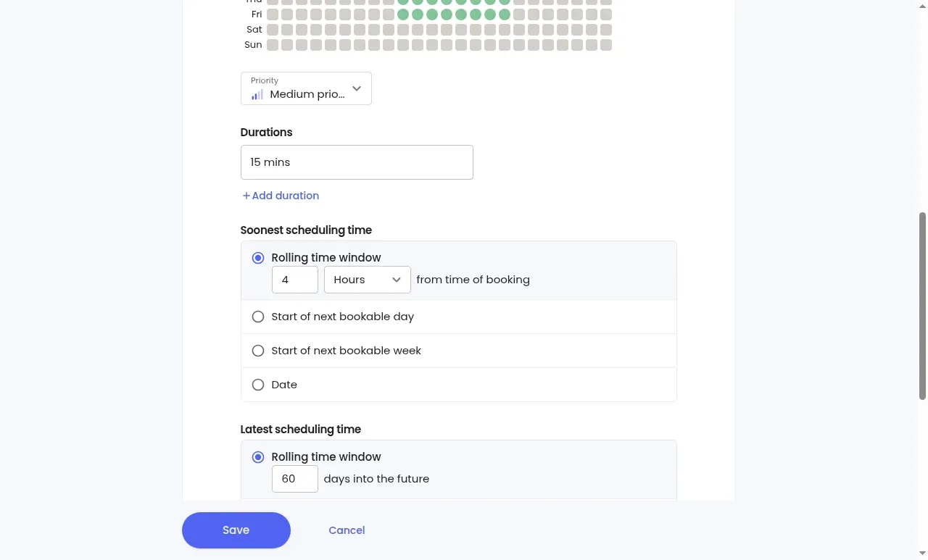Screen dimensions: 928x560
Task: Open the Priority dropdown
Action: (x=306, y=88)
